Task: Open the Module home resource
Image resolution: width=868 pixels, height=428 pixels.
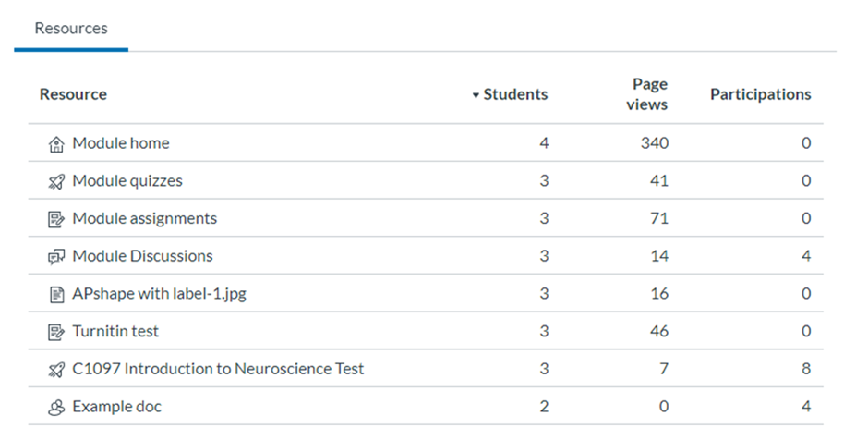Action: pyautogui.click(x=121, y=143)
